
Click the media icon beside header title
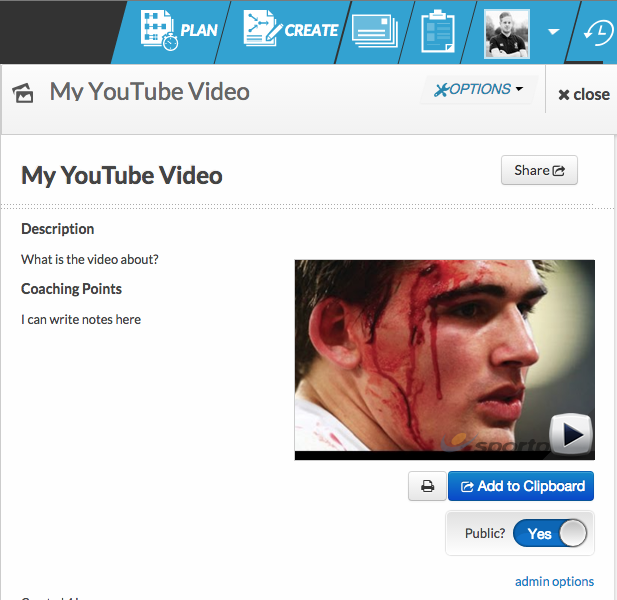[x=23, y=93]
